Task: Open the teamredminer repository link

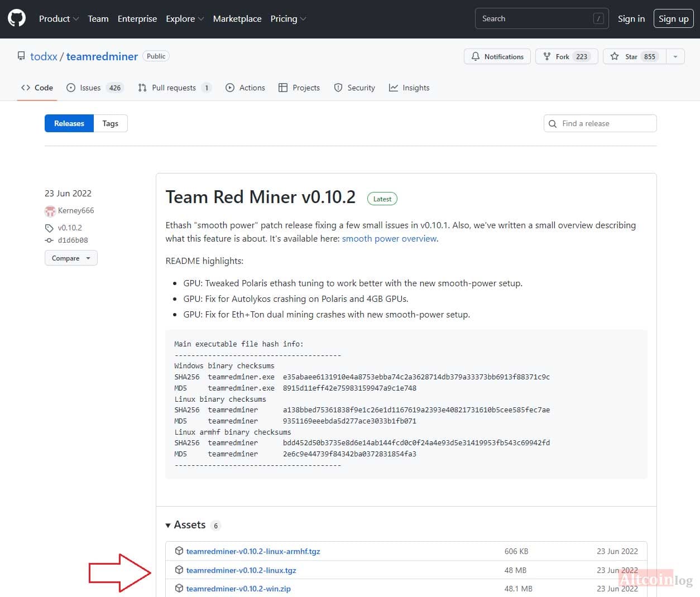Action: click(x=102, y=56)
